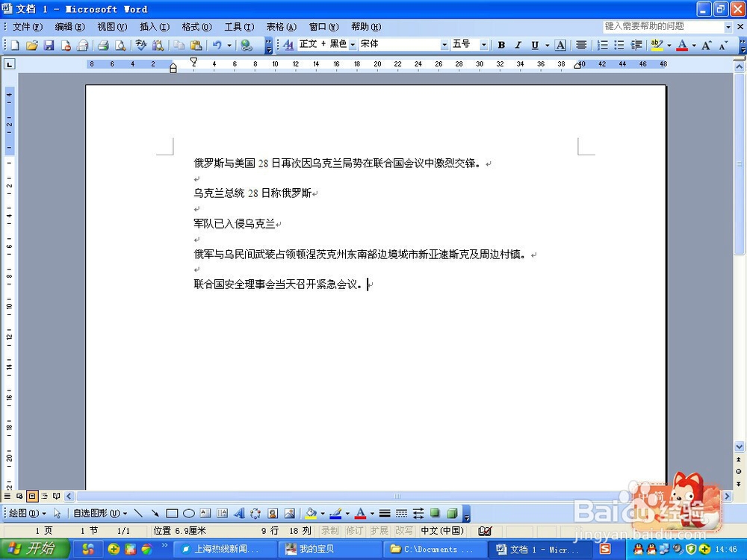The height and width of the screenshot is (560, 747).
Task: Apply the red font color button
Action: click(682, 45)
